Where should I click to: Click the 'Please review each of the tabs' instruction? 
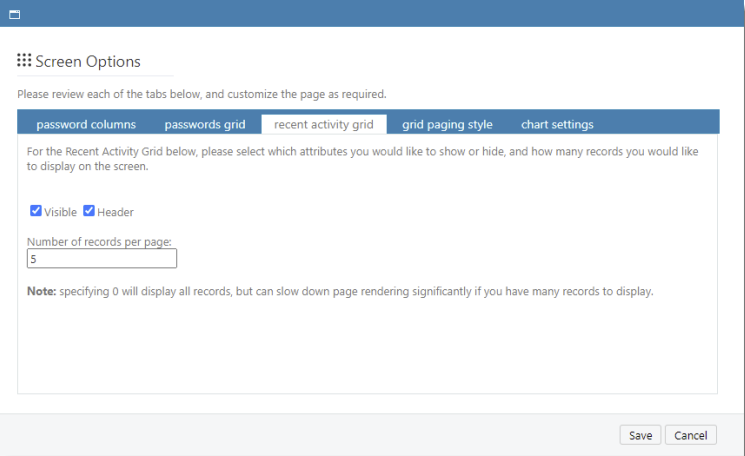(x=201, y=94)
